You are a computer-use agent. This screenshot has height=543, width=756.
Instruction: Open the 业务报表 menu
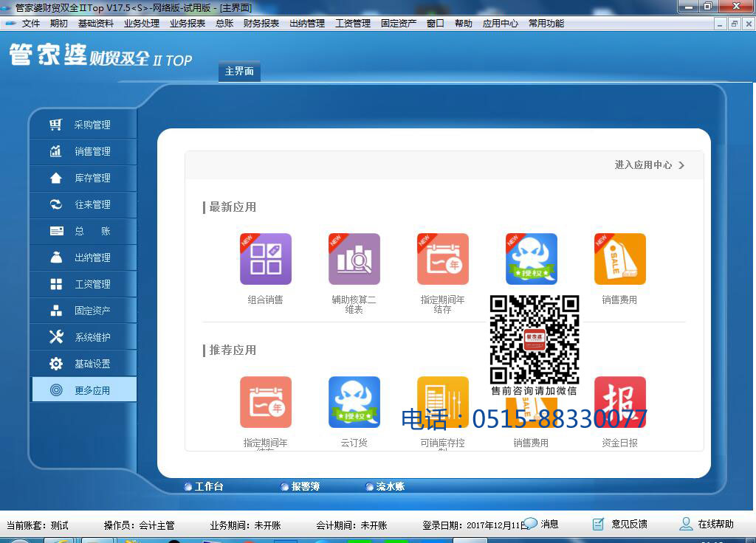tap(187, 23)
